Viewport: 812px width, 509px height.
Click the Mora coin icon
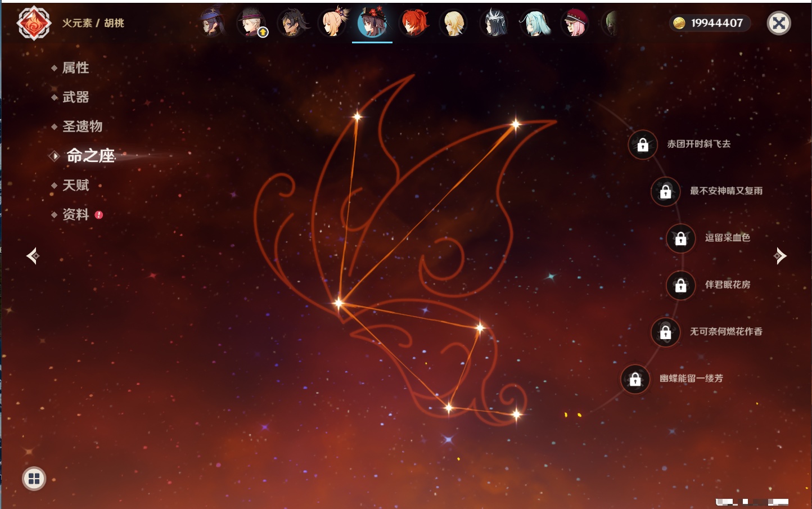pos(679,23)
